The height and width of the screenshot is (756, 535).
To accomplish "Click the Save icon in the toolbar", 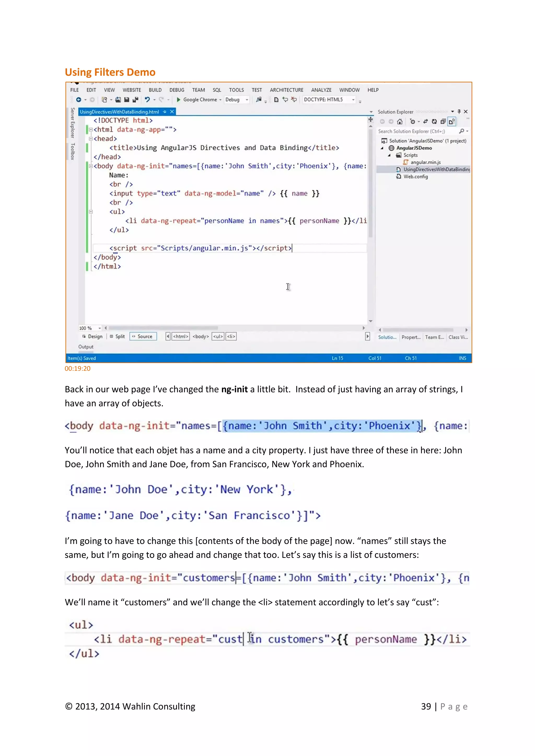I will coord(126,99).
